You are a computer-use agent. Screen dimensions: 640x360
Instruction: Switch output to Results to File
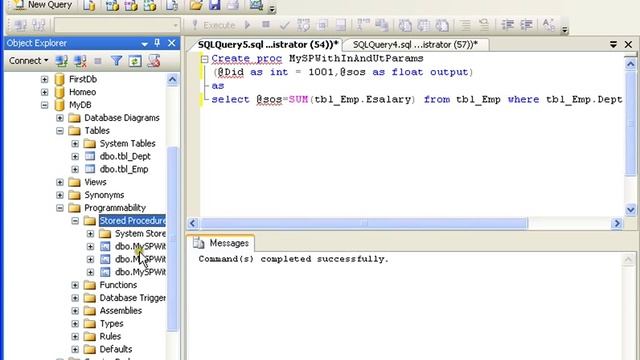coord(442,25)
